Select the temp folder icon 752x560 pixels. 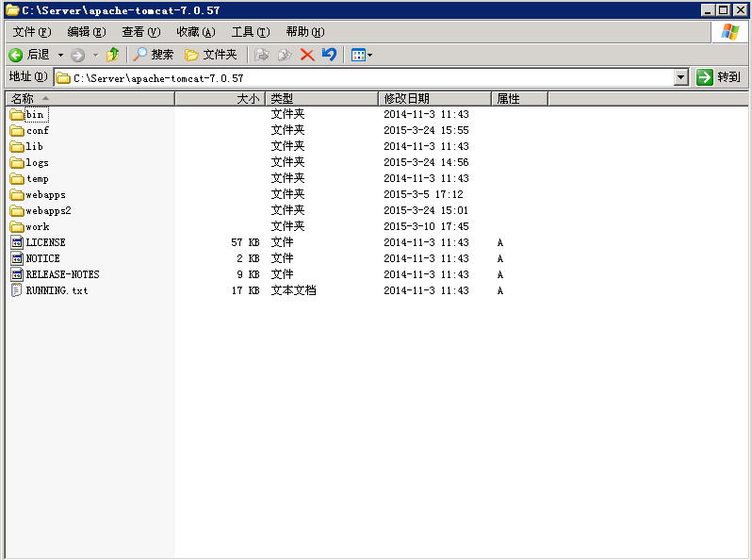(x=17, y=178)
